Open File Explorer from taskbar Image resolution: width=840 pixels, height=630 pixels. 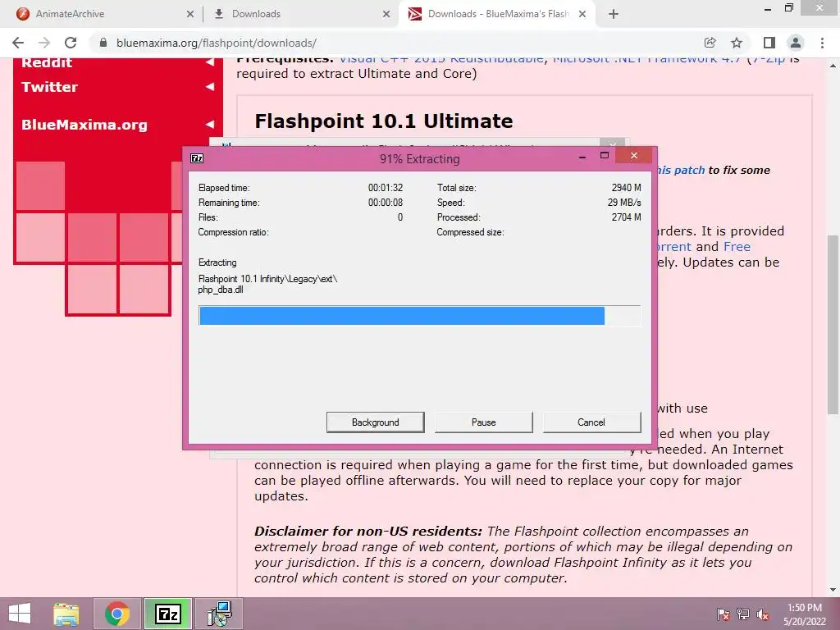click(66, 614)
